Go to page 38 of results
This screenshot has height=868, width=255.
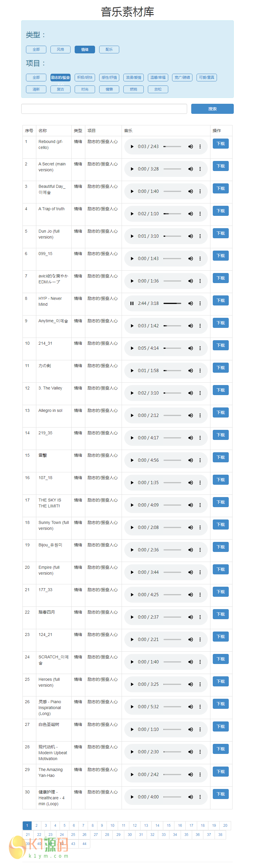(x=220, y=835)
